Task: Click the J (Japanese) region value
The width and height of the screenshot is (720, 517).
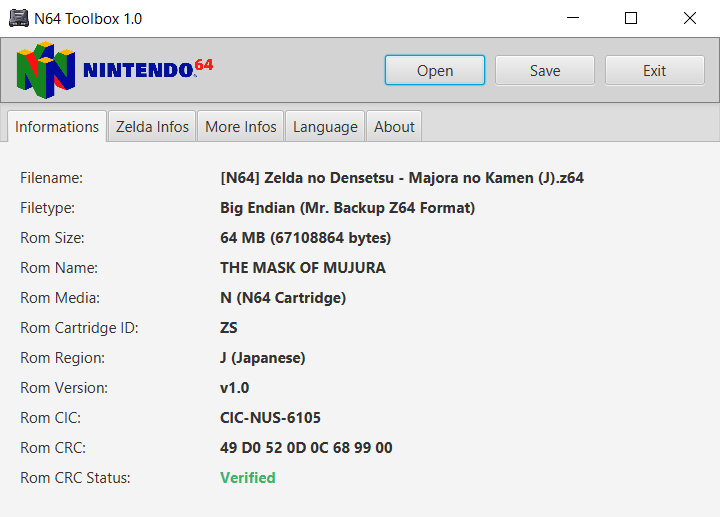Action: click(x=263, y=358)
